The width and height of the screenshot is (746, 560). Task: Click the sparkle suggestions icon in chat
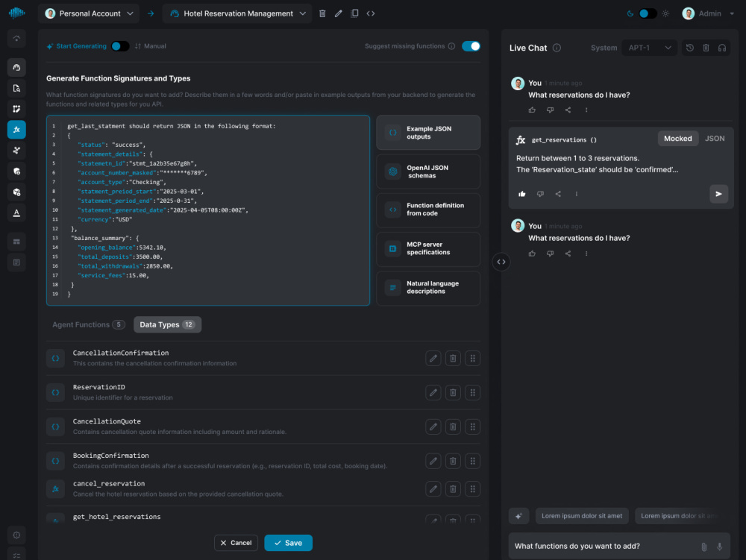pyautogui.click(x=519, y=516)
